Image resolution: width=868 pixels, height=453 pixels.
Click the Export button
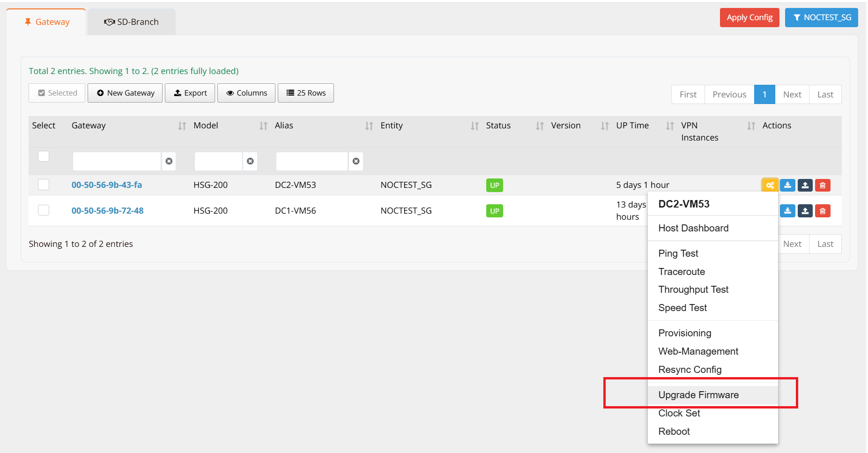190,93
